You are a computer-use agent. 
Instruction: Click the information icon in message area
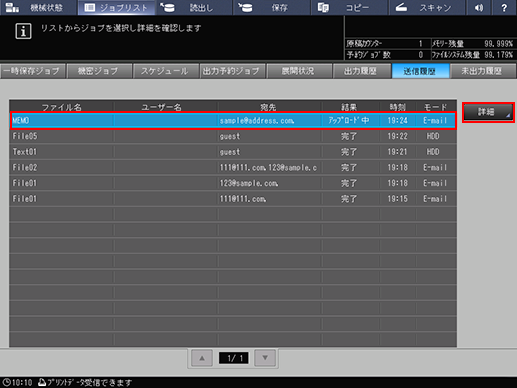point(23,31)
